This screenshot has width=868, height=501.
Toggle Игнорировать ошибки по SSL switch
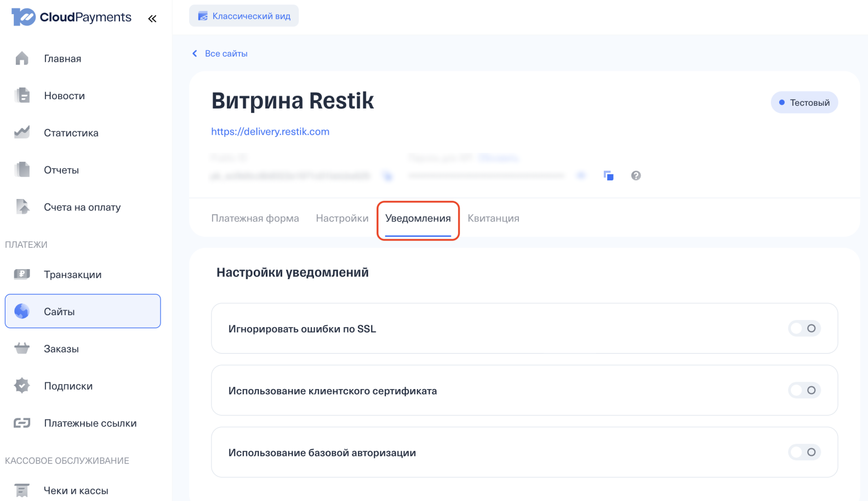click(804, 328)
